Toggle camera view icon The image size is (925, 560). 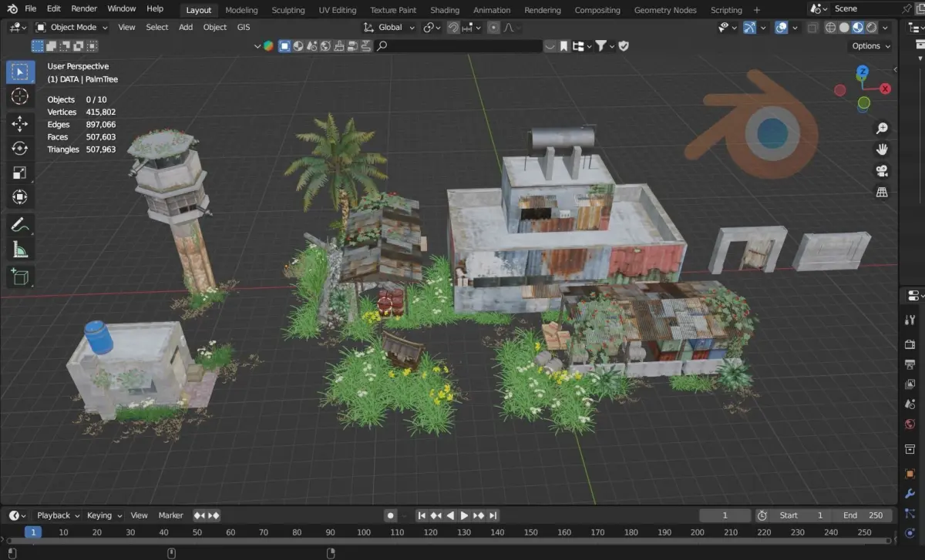click(x=882, y=171)
